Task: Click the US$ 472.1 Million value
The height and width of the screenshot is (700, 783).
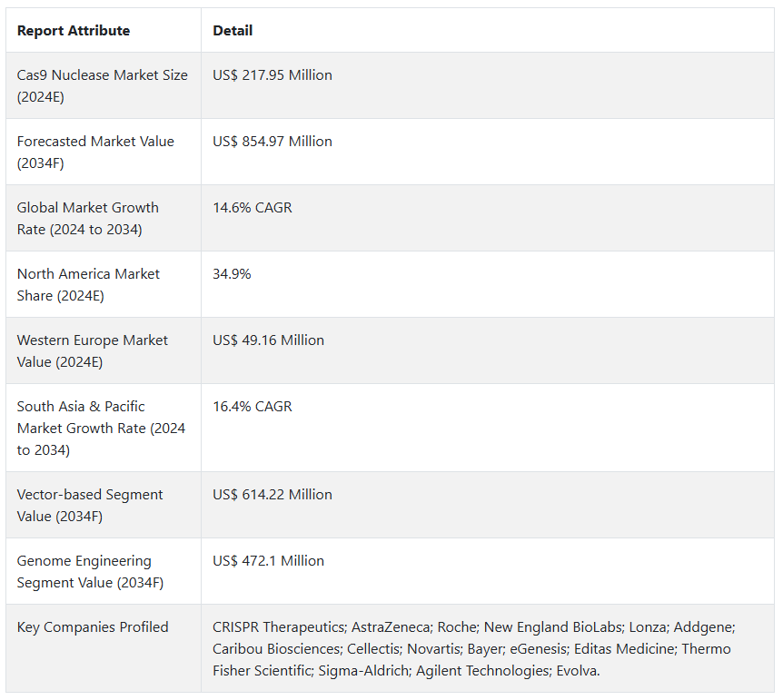Action: [x=269, y=561]
